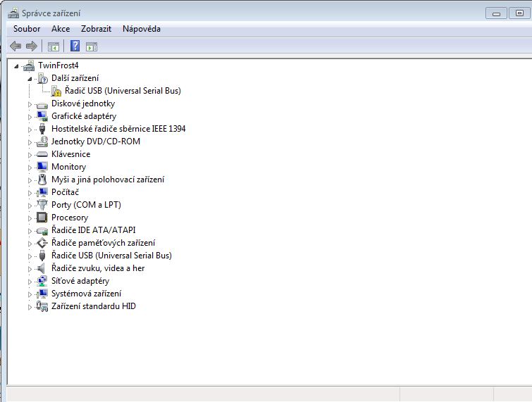Image resolution: width=532 pixels, height=402 pixels.
Task: Click the TwinFrost4 computer icon
Action: click(29, 65)
